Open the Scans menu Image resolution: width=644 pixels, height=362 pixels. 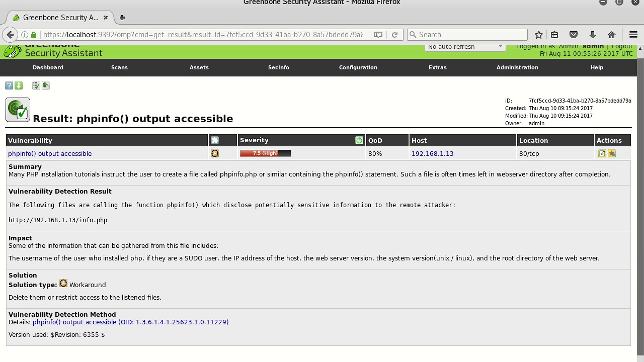point(119,67)
